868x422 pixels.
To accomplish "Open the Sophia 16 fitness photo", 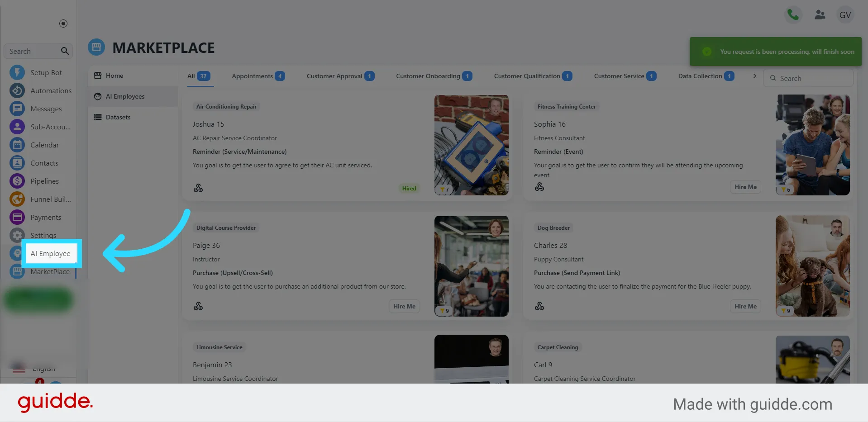I will tap(812, 145).
